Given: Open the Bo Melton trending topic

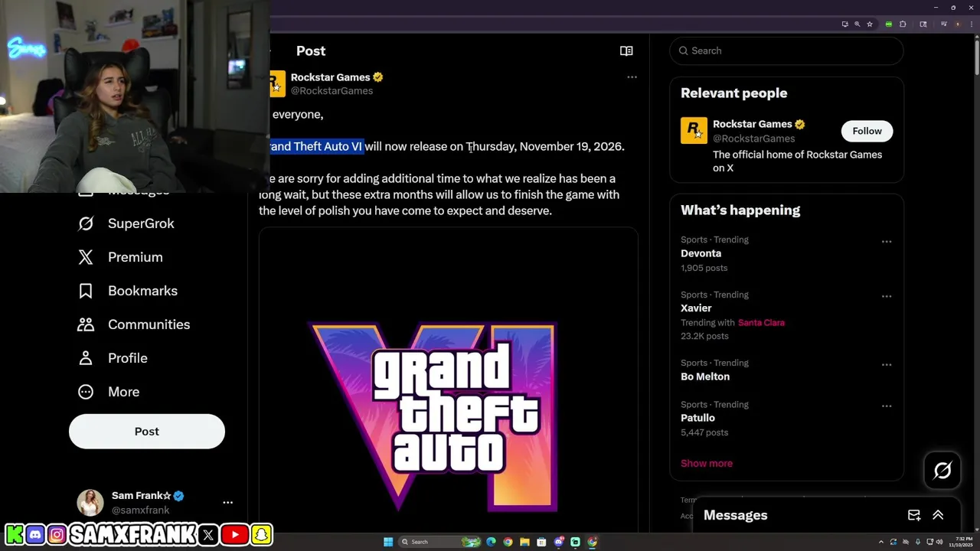Looking at the screenshot, I should coord(705,377).
